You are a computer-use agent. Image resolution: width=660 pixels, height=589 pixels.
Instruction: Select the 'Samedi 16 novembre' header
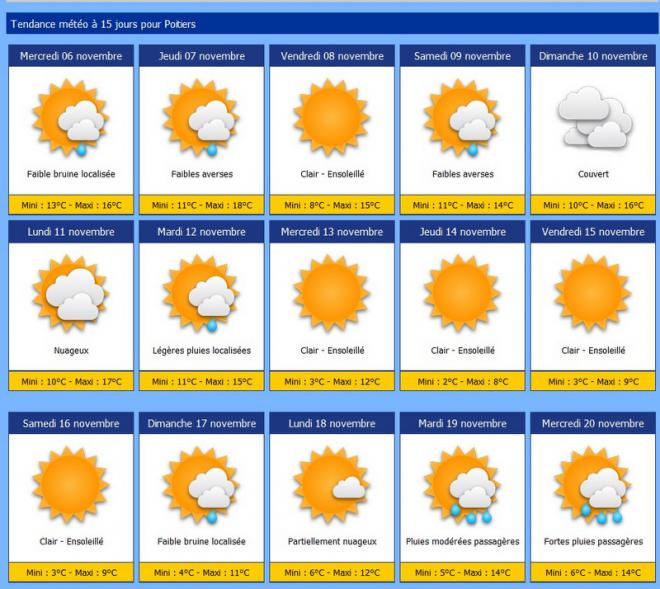(x=71, y=423)
